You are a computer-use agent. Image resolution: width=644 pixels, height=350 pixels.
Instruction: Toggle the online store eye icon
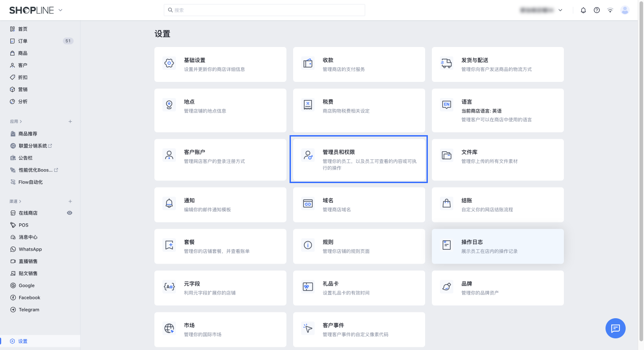click(70, 213)
